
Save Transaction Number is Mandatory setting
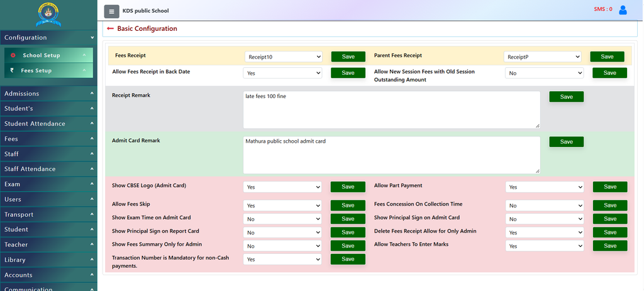point(348,259)
